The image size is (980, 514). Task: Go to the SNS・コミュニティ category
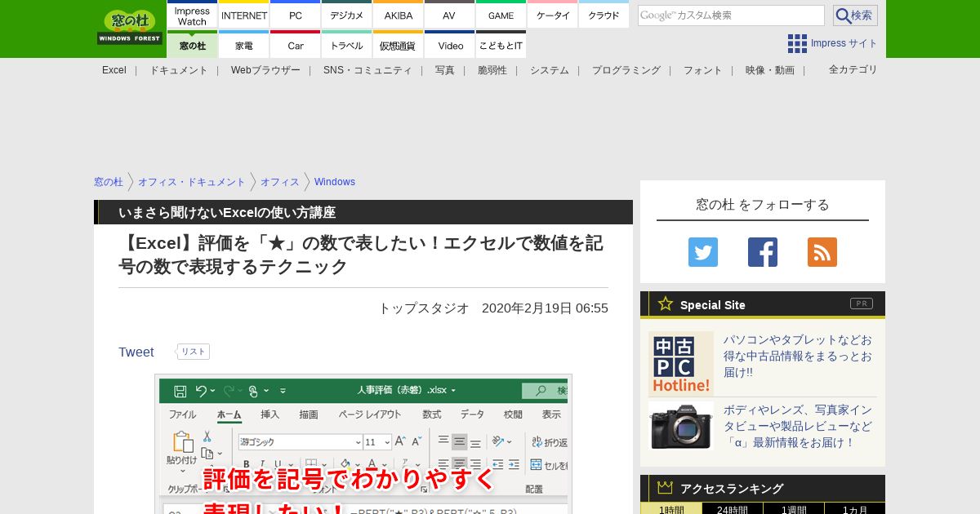click(x=367, y=70)
